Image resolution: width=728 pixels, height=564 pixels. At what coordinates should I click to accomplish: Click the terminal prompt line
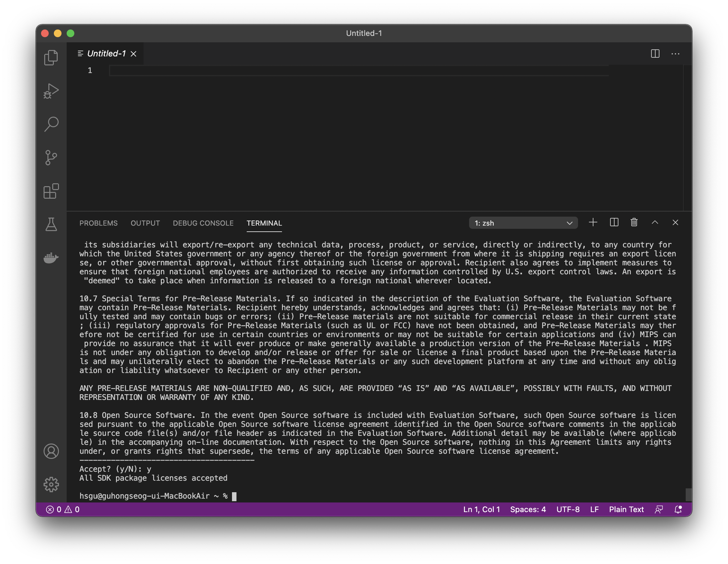pos(158,496)
